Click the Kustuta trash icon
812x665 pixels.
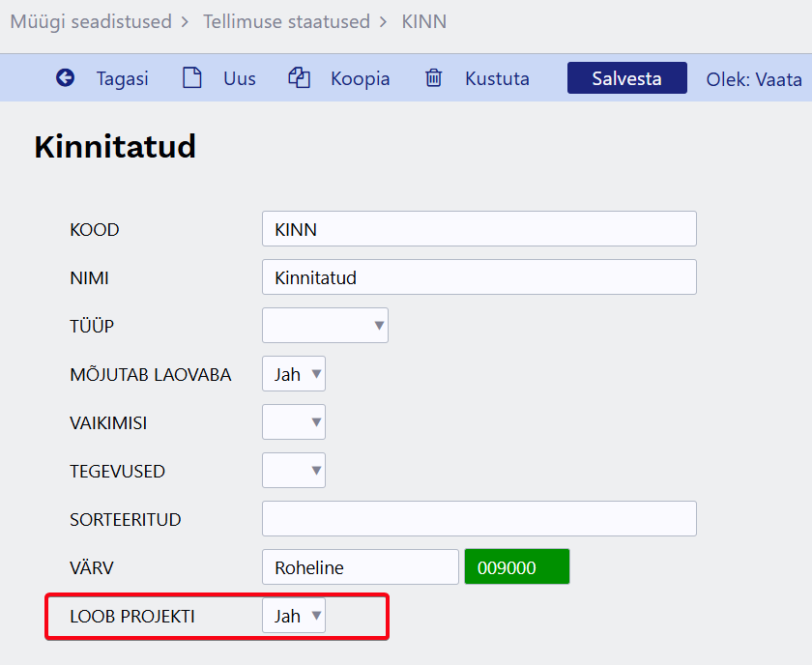click(434, 78)
